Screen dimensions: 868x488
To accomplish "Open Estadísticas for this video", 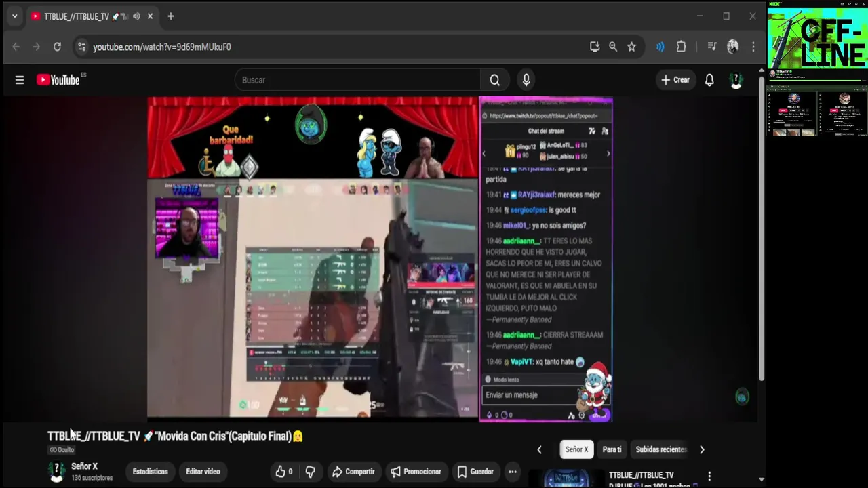I will 150,472.
